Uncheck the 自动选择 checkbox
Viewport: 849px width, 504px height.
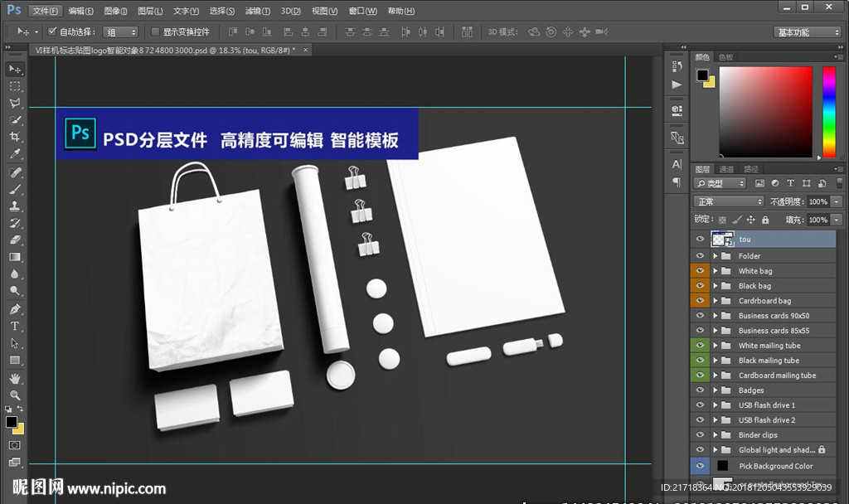(52, 31)
